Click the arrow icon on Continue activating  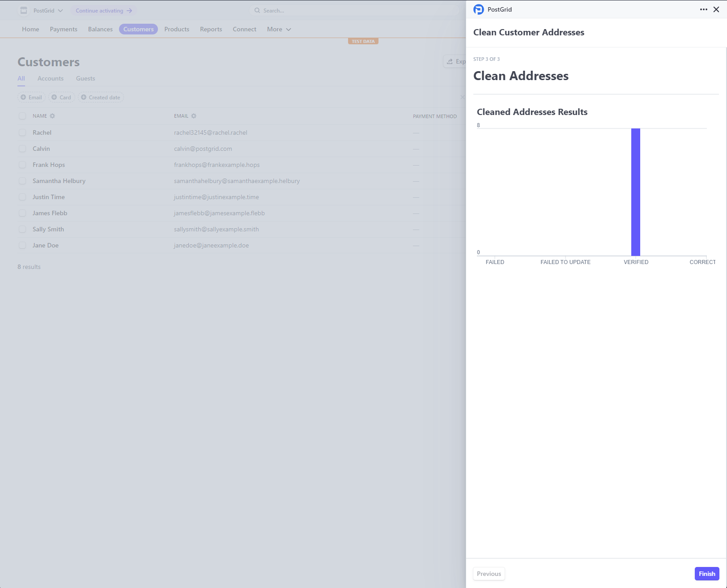[129, 10]
